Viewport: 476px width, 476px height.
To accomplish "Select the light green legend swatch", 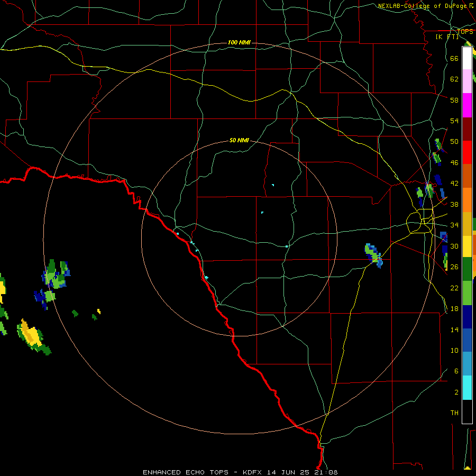I will (467, 293).
